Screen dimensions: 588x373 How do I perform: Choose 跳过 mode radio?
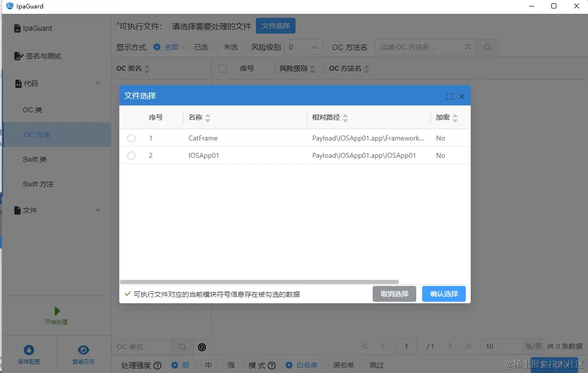pyautogui.click(x=362, y=365)
